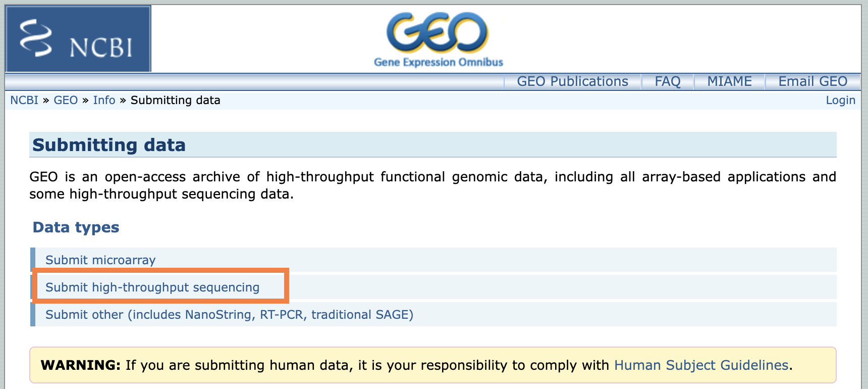Open the Human Subject Guidelines link
868x389 pixels.
click(x=701, y=365)
